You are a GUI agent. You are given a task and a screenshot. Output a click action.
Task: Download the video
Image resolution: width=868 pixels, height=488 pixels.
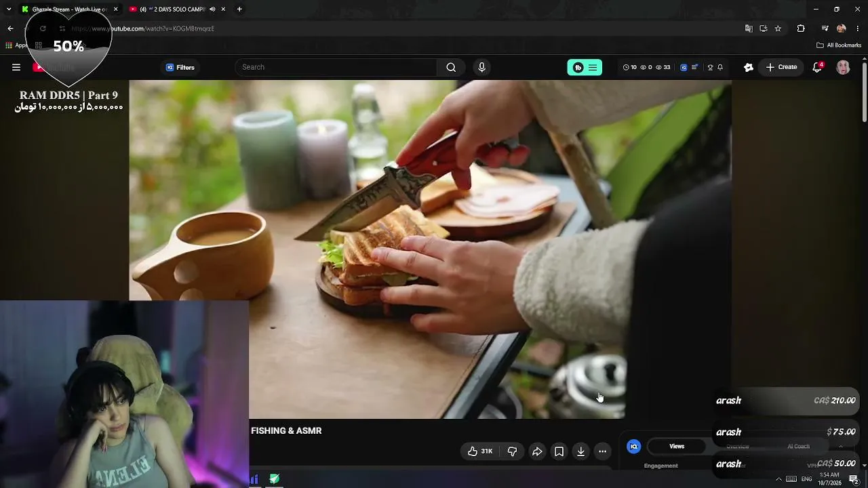580,451
